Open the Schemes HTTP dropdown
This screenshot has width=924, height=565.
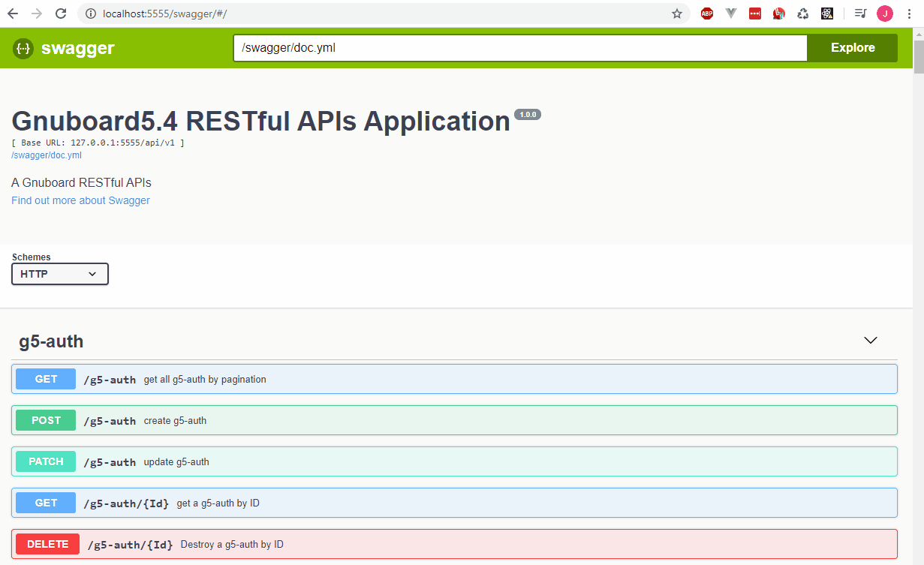60,274
